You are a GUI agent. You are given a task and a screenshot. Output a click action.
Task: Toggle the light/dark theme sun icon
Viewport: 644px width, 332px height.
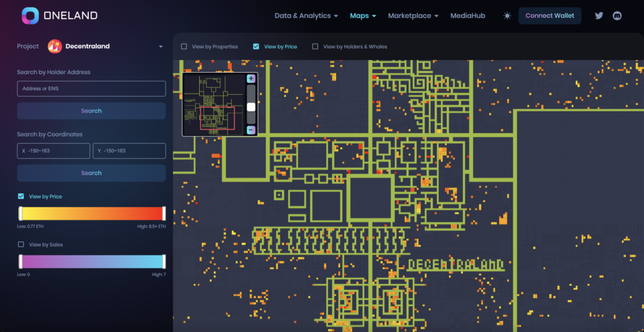(x=507, y=16)
